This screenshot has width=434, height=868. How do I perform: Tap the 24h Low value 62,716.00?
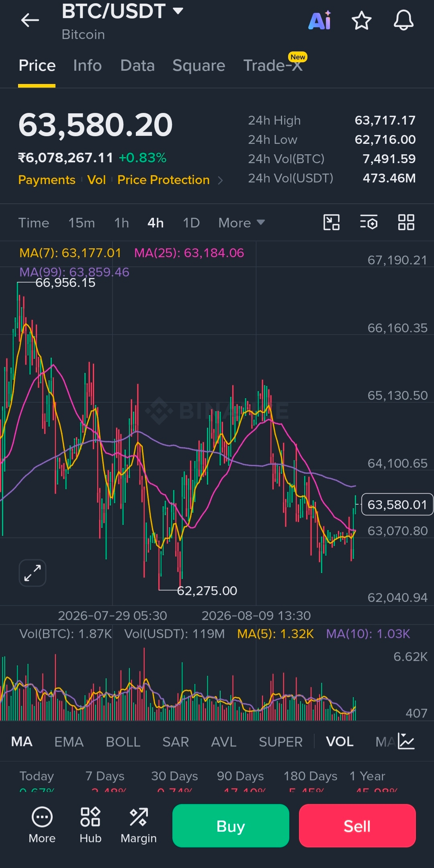tap(385, 139)
